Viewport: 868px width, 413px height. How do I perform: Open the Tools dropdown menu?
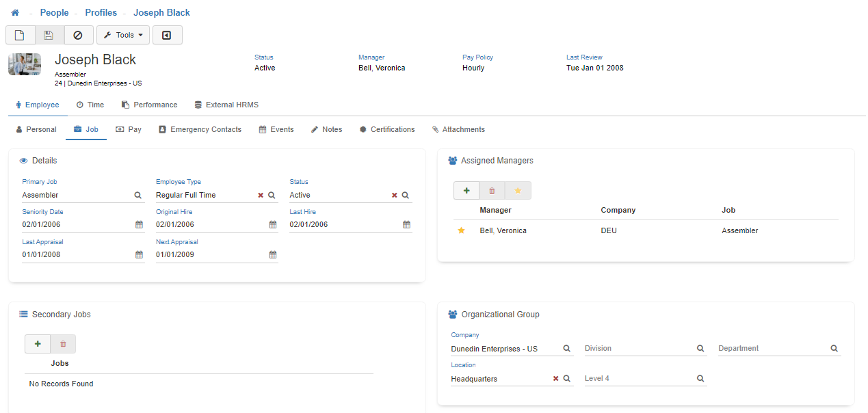[123, 35]
